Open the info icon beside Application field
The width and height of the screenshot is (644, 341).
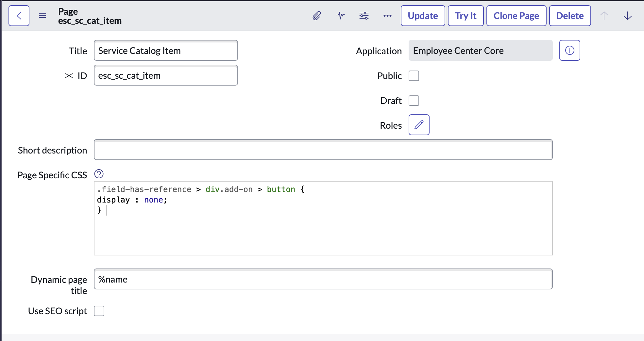[x=569, y=50]
